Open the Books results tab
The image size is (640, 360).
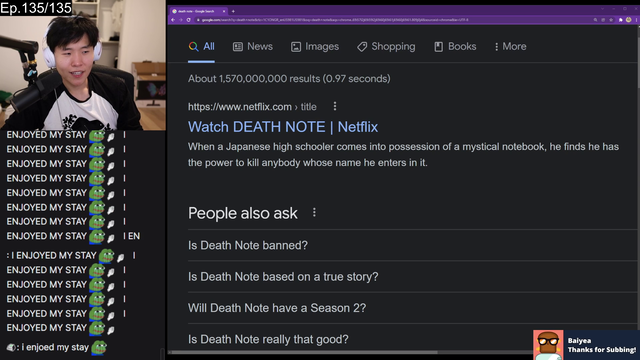coord(455,47)
